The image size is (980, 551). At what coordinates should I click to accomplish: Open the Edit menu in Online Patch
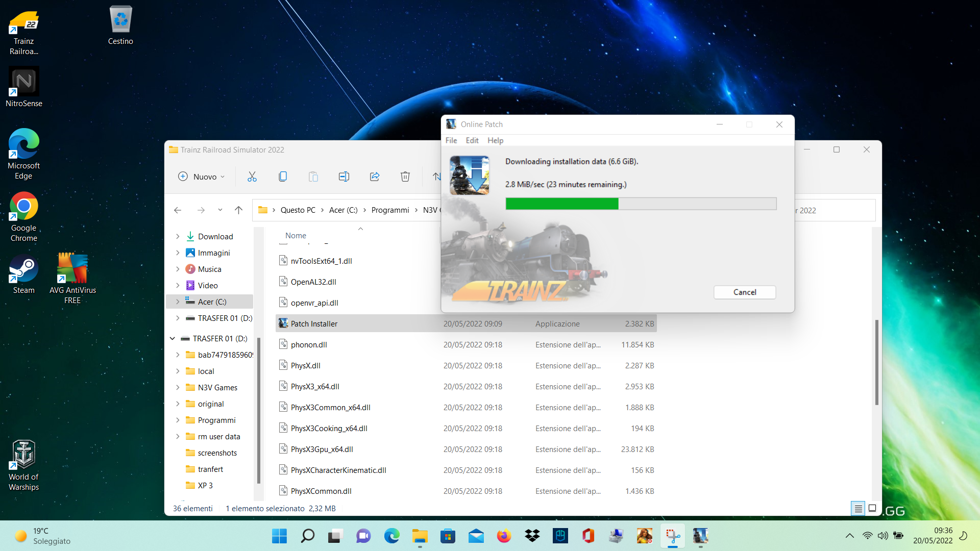[472, 141]
